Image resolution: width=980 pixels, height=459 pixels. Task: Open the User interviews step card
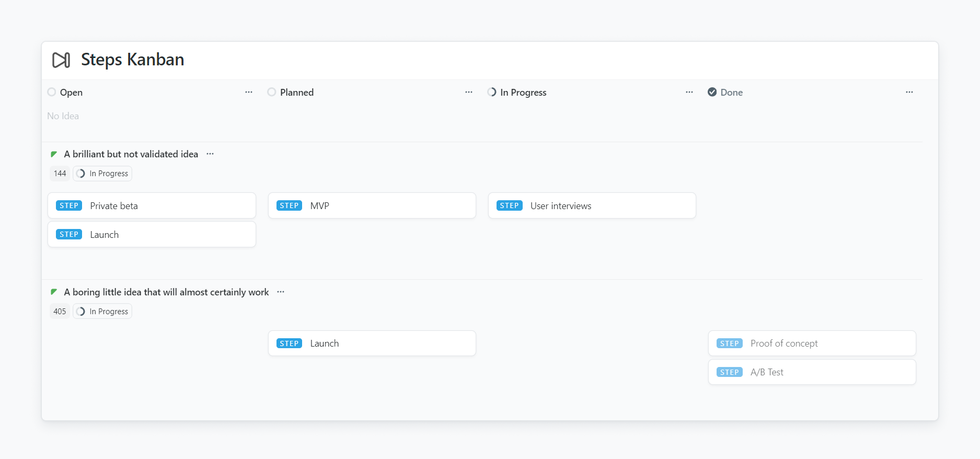click(592, 205)
